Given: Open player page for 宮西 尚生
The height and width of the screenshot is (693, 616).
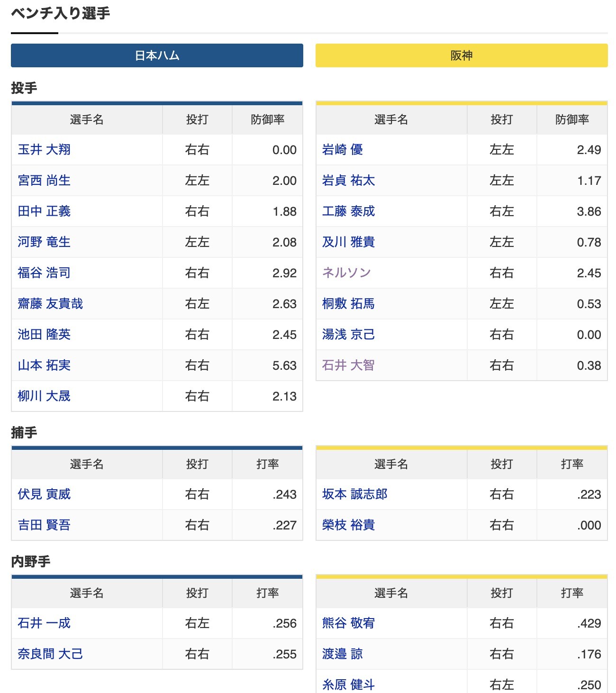Looking at the screenshot, I should pos(44,181).
